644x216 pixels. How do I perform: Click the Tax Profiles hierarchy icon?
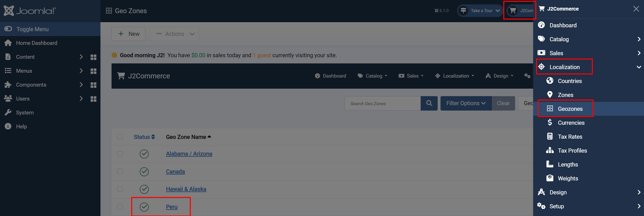550,150
